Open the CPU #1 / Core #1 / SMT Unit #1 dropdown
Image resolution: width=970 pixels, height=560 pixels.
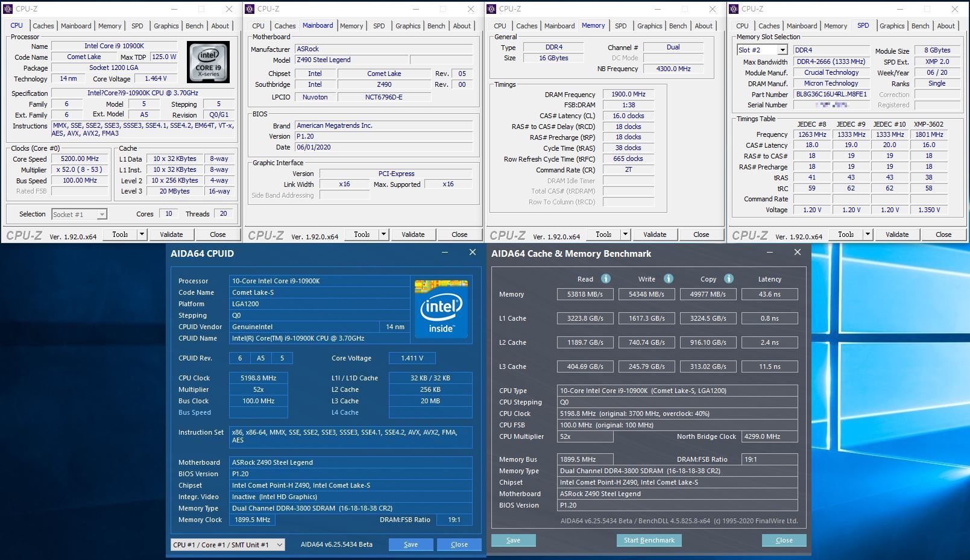[228, 544]
